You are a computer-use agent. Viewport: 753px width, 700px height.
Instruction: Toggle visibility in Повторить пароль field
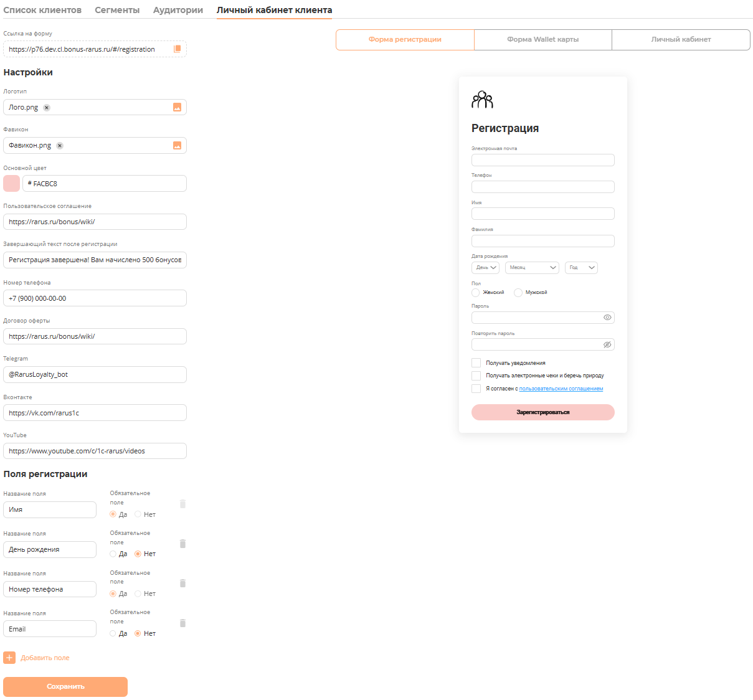(607, 345)
